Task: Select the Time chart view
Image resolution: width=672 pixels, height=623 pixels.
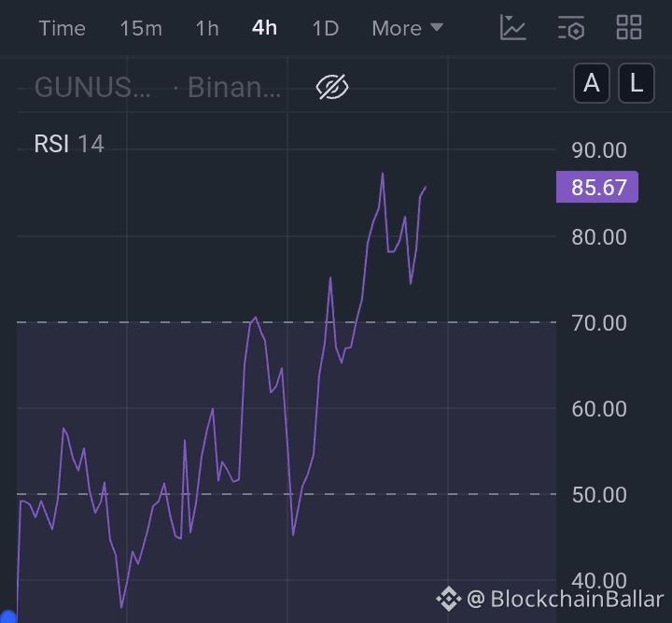Action: coord(62,28)
